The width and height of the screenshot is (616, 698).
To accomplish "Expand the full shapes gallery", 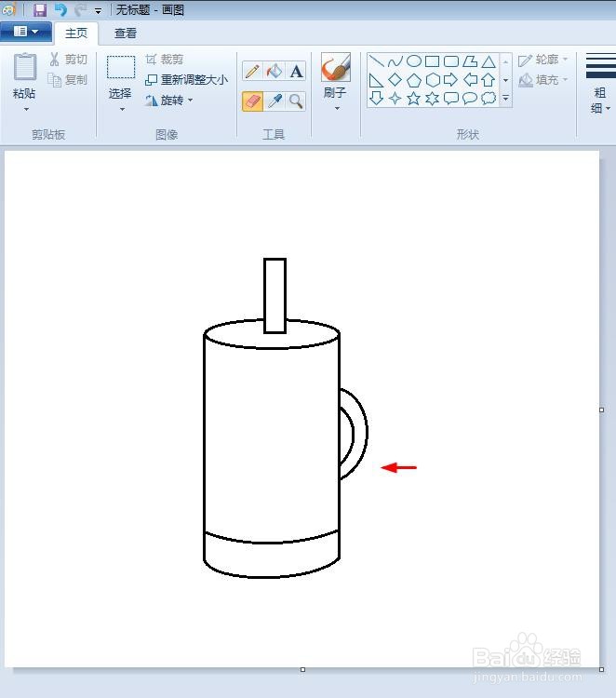I will point(505,99).
